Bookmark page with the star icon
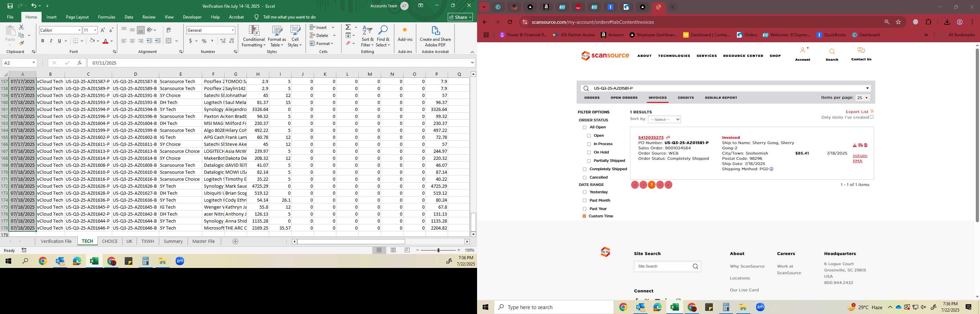980x314 pixels. (899, 22)
